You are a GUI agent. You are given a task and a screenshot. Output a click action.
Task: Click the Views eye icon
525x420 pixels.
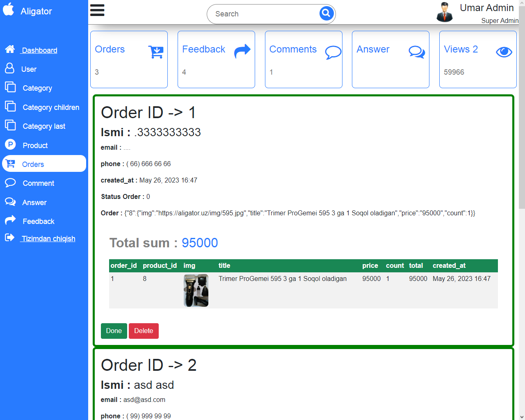tap(504, 52)
